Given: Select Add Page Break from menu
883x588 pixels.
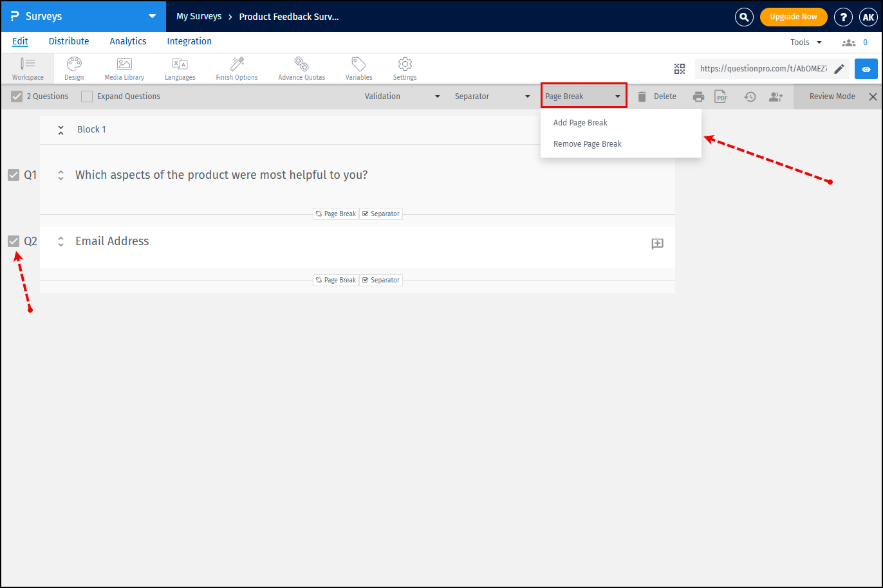Looking at the screenshot, I should (x=581, y=123).
